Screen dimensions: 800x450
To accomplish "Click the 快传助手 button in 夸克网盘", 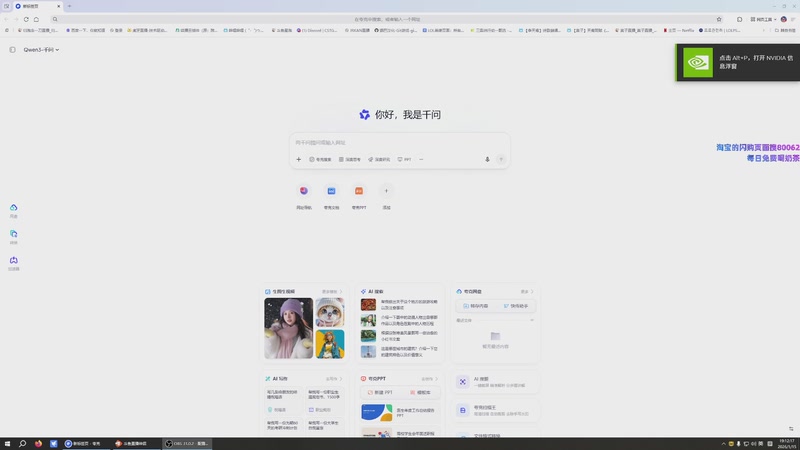I will tap(515, 306).
